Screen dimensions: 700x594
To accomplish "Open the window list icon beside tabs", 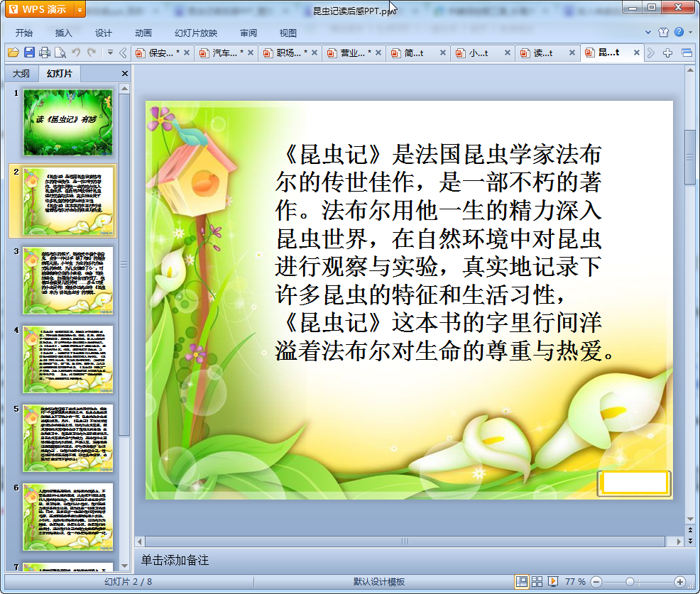I will pyautogui.click(x=687, y=53).
